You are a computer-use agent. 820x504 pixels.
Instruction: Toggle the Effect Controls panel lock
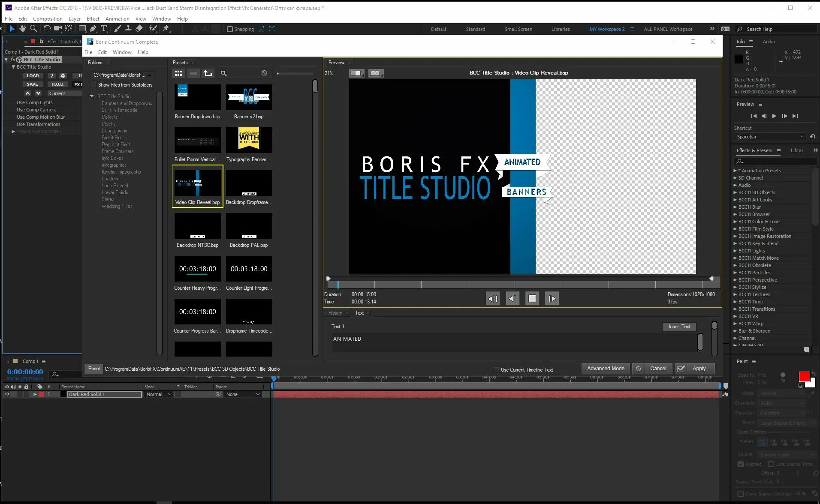click(x=42, y=42)
